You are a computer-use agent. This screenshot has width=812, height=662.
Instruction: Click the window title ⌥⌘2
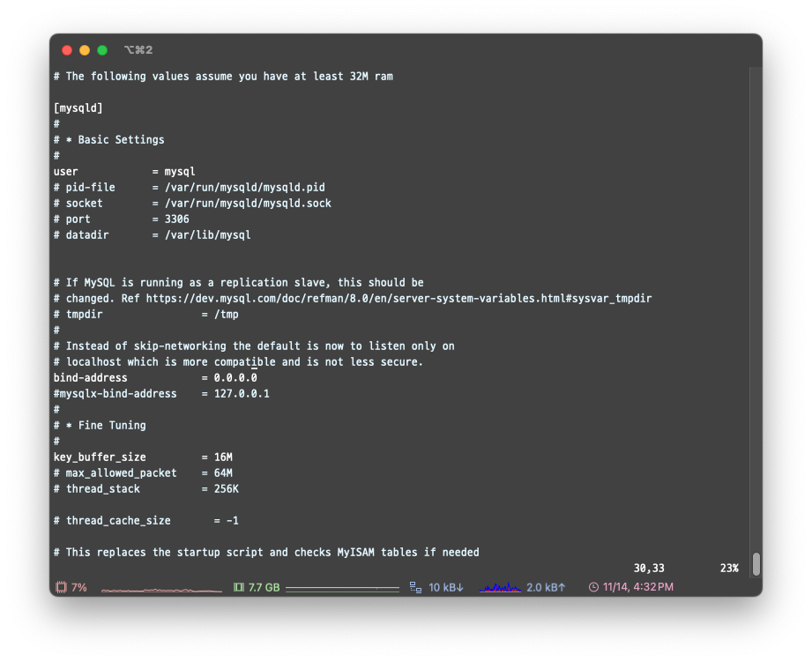tap(138, 50)
